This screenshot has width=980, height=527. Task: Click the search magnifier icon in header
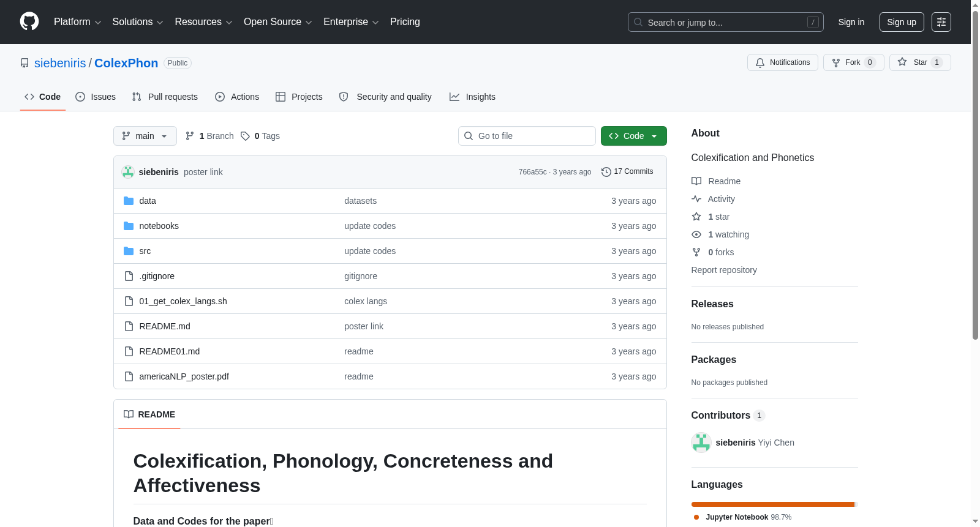click(x=638, y=22)
